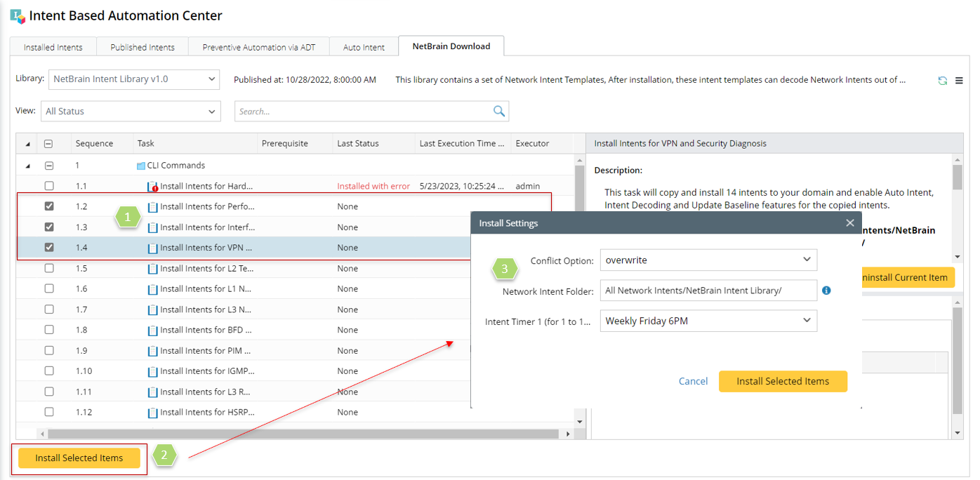
Task: Click Cancel in Install Settings dialog
Action: (x=693, y=381)
